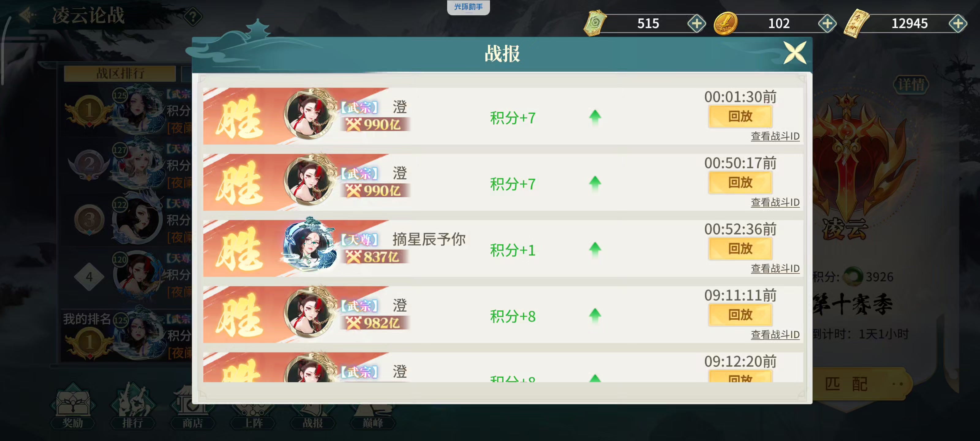This screenshot has height=441, width=980.
Task: Add golden tickets using plus beside 12945
Action: 958,24
